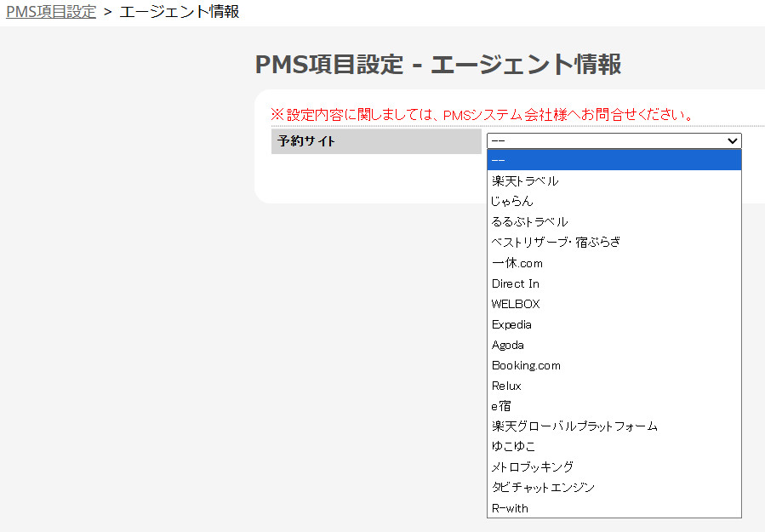Select るるぶトラベル option
The width and height of the screenshot is (765, 532).
(614, 221)
